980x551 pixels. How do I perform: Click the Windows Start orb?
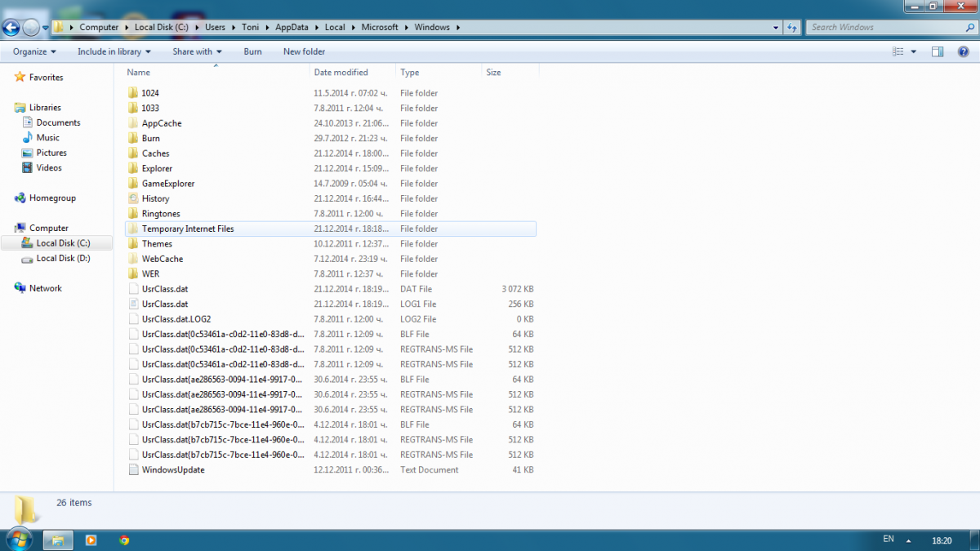[x=19, y=539]
